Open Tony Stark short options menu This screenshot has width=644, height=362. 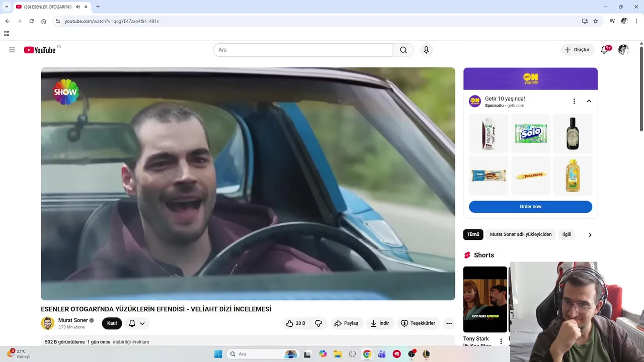(x=501, y=341)
